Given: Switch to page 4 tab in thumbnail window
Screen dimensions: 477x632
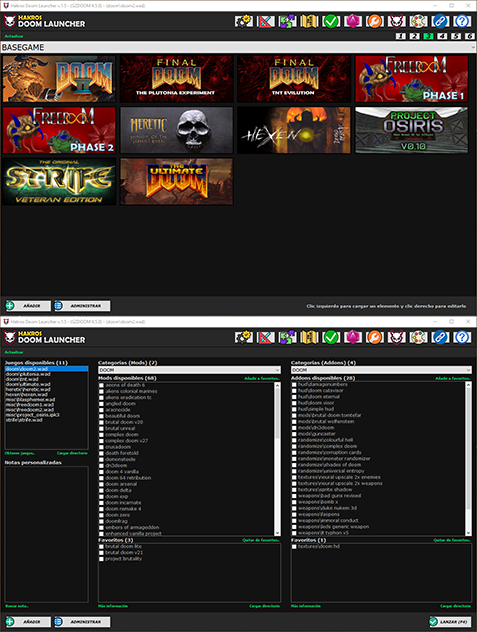Looking at the screenshot, I should (x=442, y=36).
